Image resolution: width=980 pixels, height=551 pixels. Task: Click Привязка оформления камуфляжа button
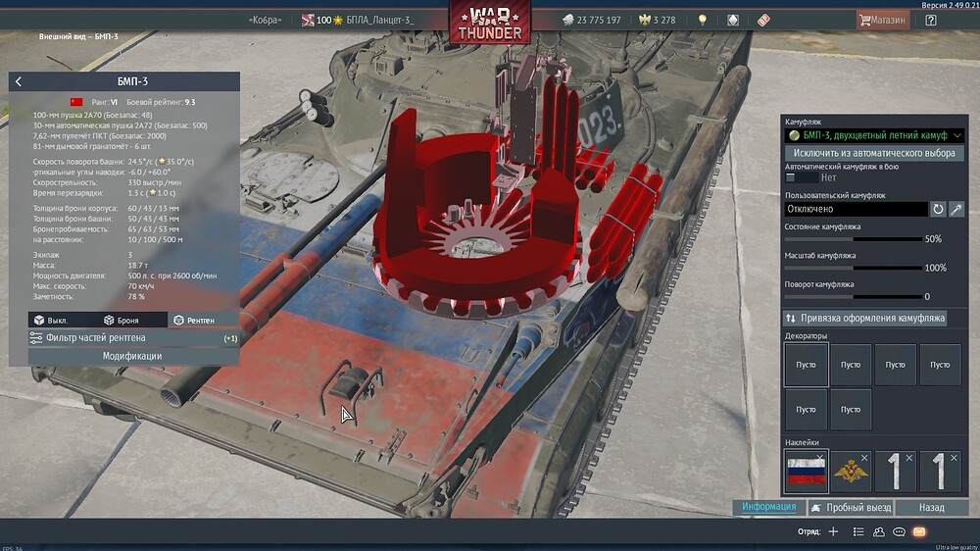tap(865, 318)
